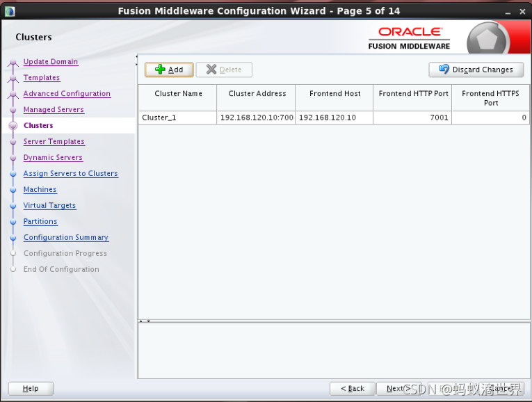Close the Configuration Wizard window
The width and height of the screenshot is (532, 402).
tap(522, 12)
